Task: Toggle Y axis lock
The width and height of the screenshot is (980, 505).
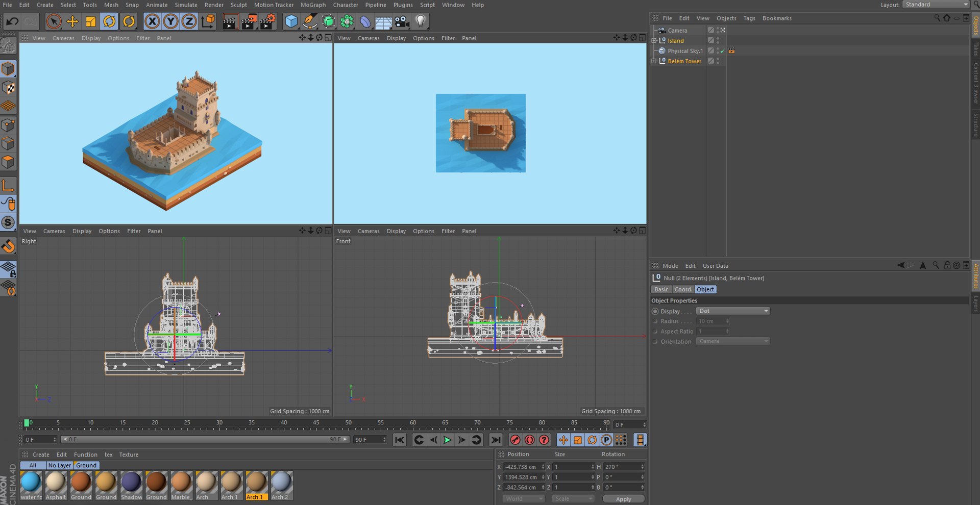Action: [170, 21]
